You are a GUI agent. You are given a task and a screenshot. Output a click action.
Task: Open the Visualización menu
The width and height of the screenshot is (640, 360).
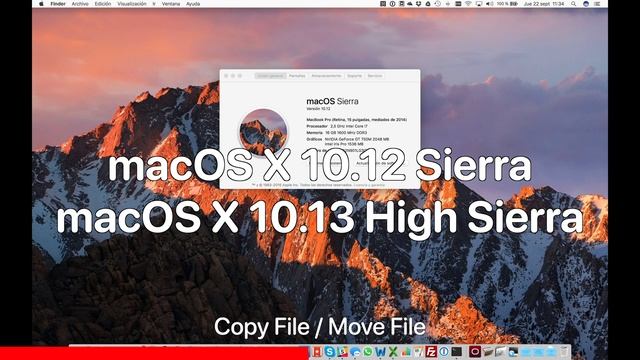132,4
